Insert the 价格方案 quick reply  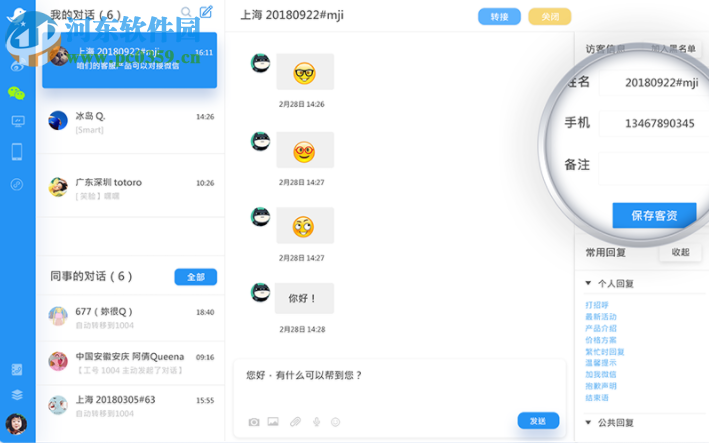tap(601, 340)
